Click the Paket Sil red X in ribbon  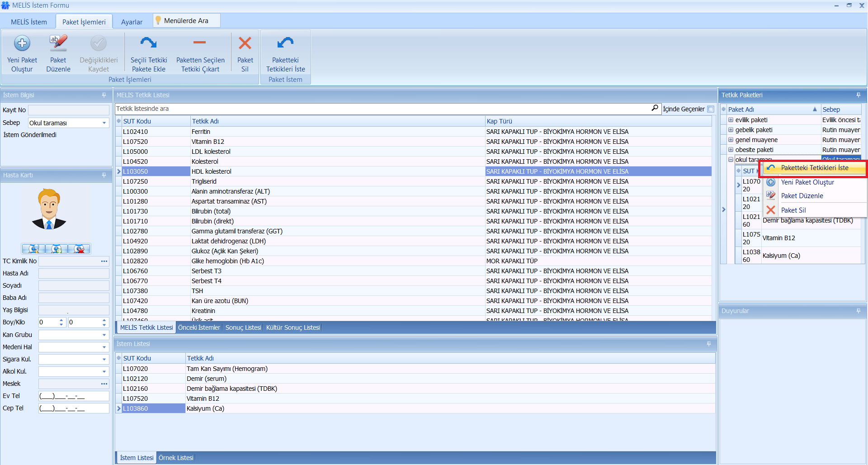[x=245, y=43]
